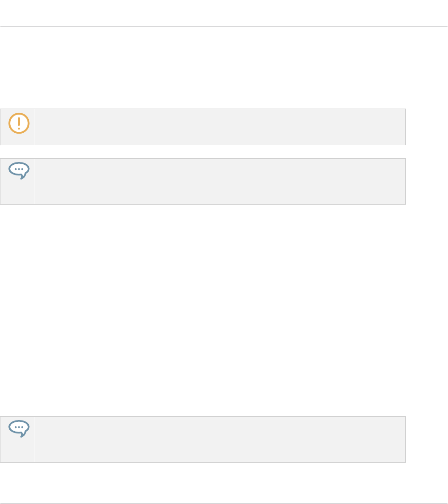Click the icon cell below the orange warning icon
Image resolution: width=448 pixels, height=504 pixels.
click(x=17, y=140)
